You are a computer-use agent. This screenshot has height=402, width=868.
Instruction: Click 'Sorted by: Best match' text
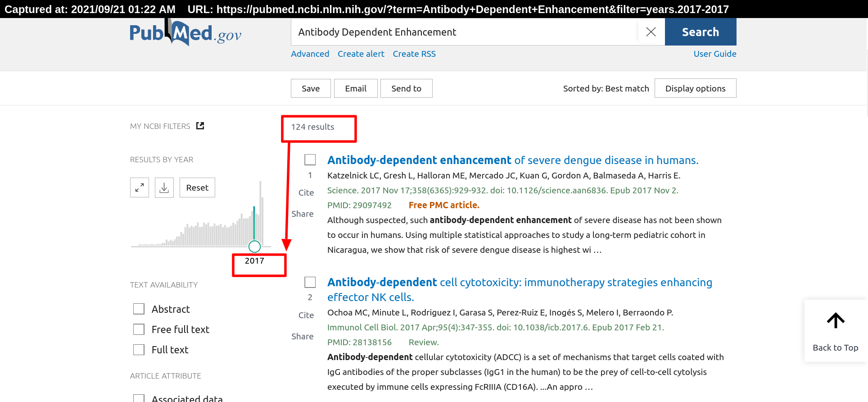(606, 88)
